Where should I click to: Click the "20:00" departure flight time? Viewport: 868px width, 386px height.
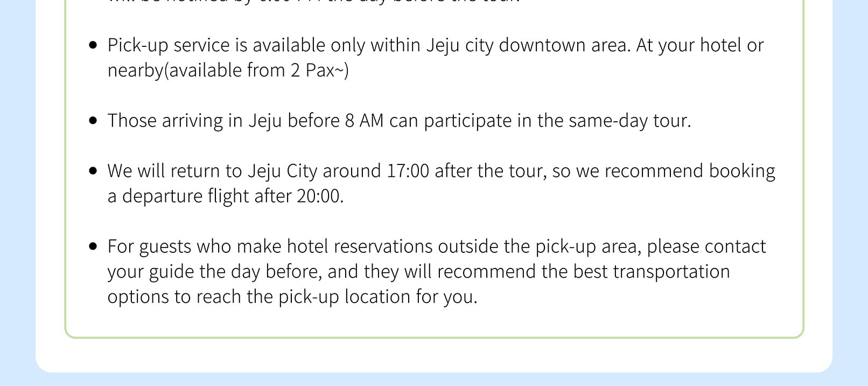(x=319, y=196)
